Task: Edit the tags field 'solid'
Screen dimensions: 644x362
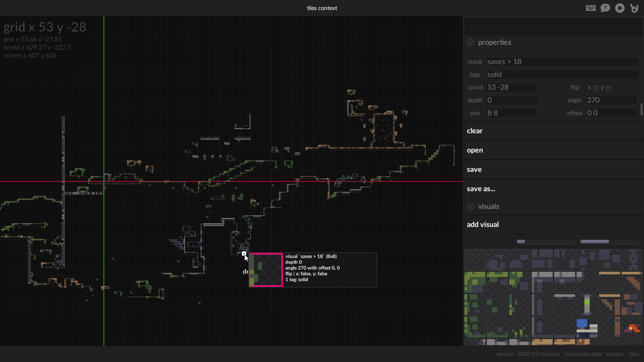Action: click(562, 74)
